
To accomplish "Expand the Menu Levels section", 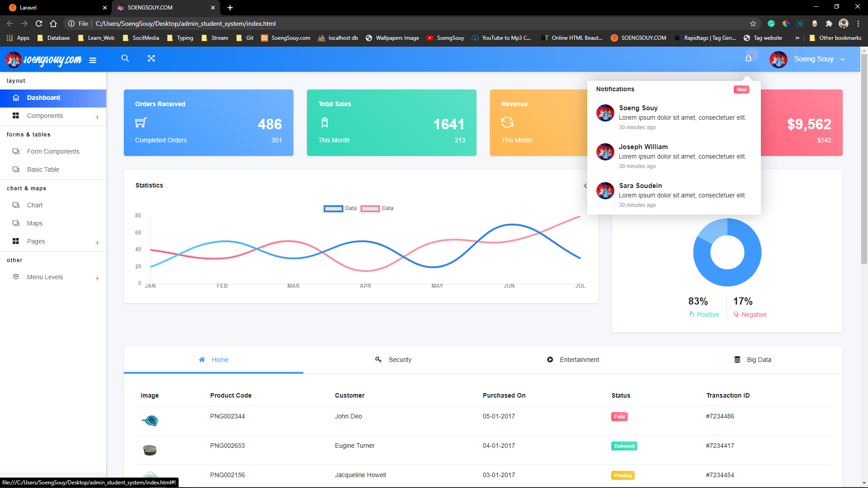I will [97, 278].
